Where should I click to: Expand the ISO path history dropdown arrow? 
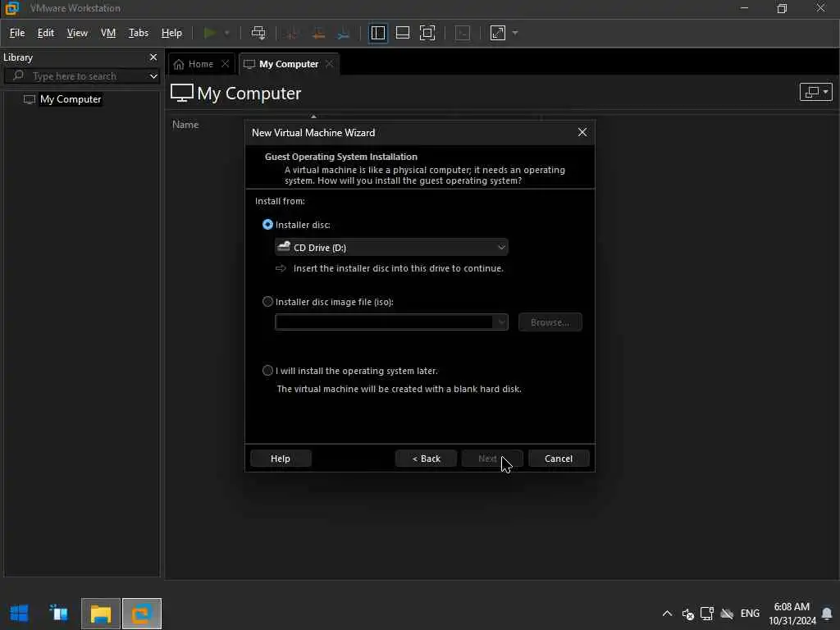[501, 322]
